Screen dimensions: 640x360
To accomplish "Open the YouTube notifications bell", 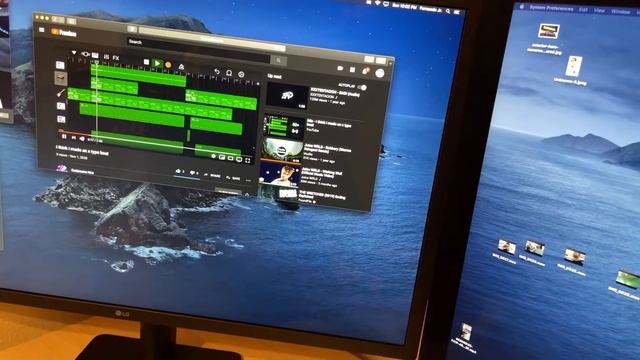I will tap(366, 71).
